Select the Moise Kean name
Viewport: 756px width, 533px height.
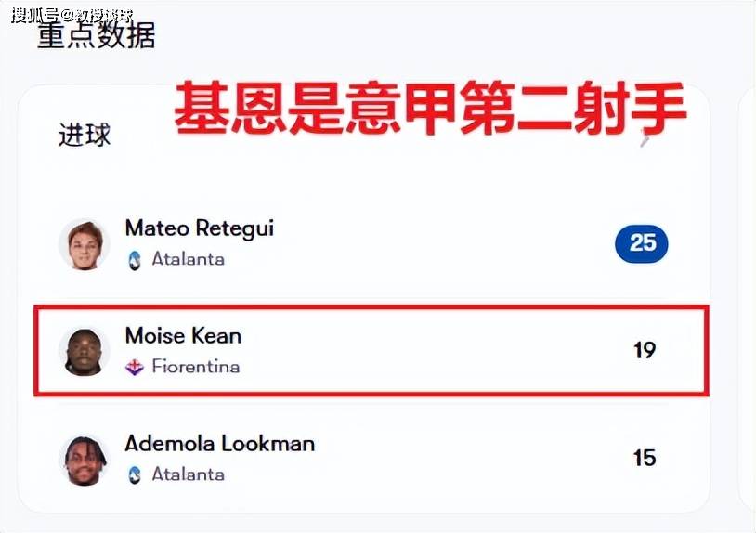pyautogui.click(x=183, y=335)
